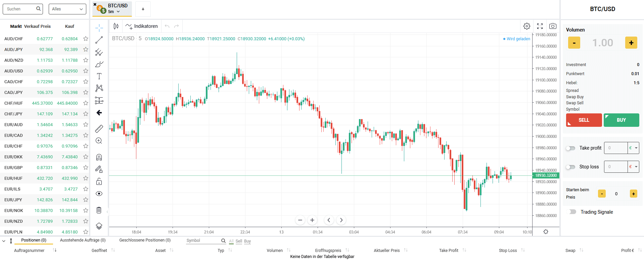Open the pattern drawing tools

(x=99, y=88)
